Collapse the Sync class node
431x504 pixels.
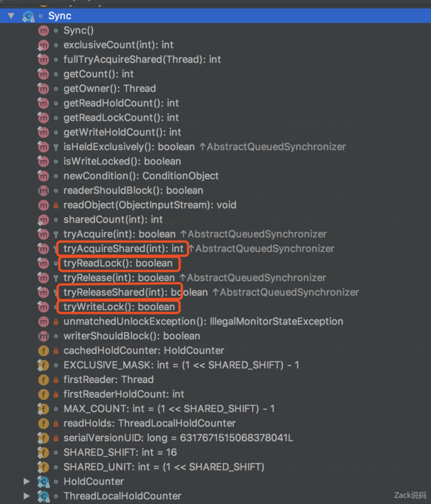click(11, 16)
